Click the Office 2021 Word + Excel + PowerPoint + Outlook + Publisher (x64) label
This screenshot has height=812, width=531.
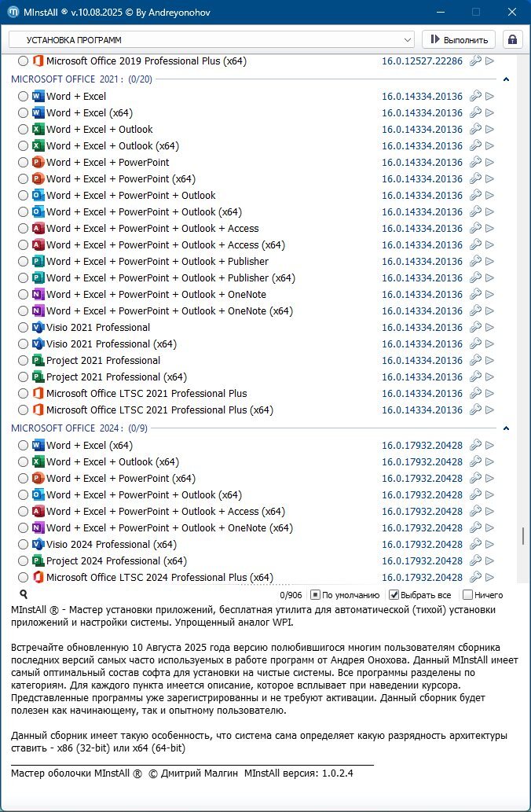170,278
